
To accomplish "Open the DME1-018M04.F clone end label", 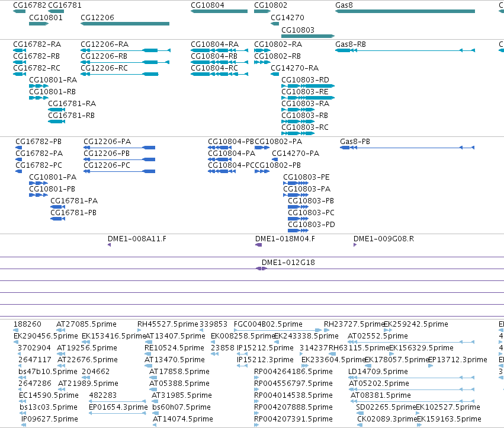I will [x=285, y=239].
